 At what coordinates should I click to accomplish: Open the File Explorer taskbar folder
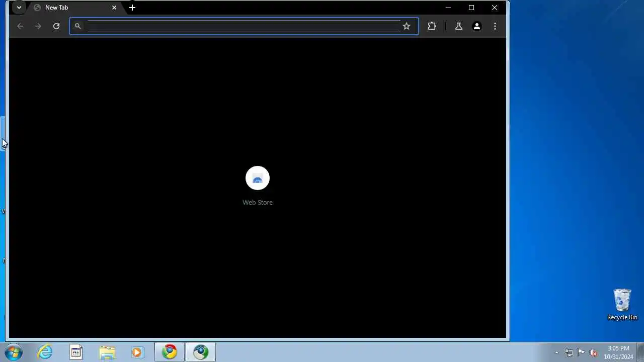107,352
